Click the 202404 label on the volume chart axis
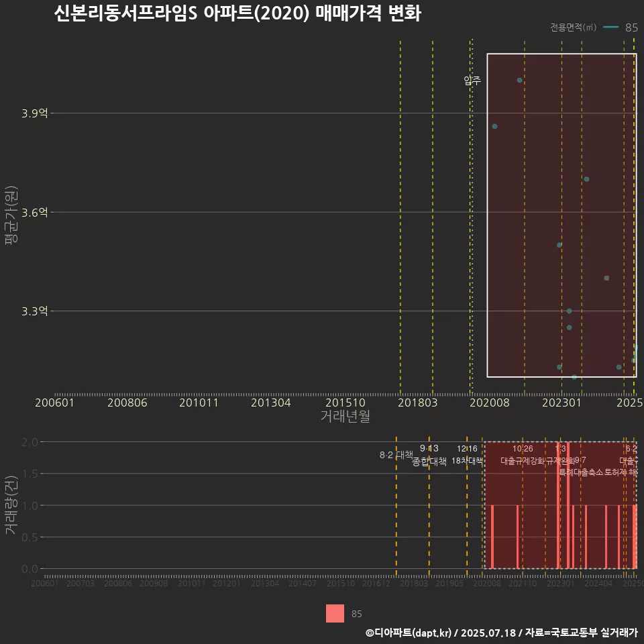The height and width of the screenshot is (644, 644). 598,583
